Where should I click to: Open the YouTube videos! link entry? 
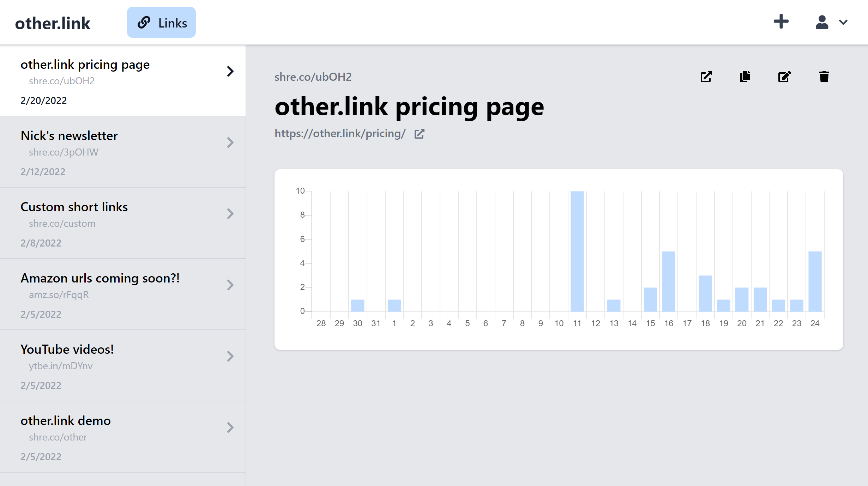click(67, 349)
